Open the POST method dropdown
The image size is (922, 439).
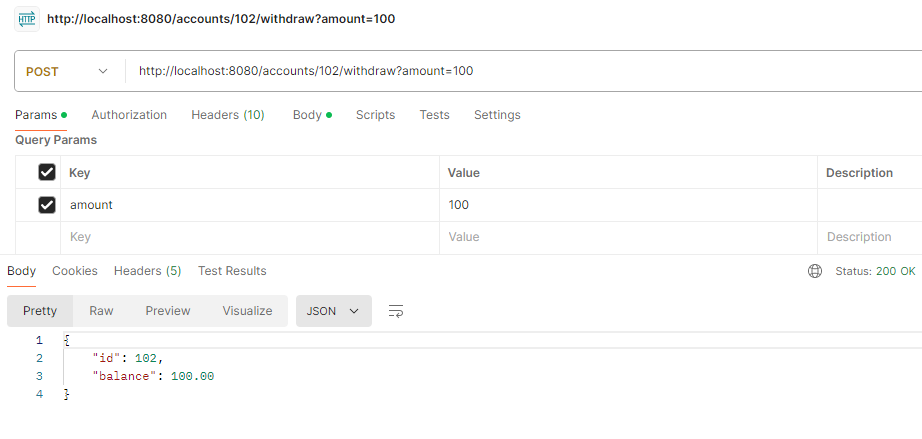[67, 71]
